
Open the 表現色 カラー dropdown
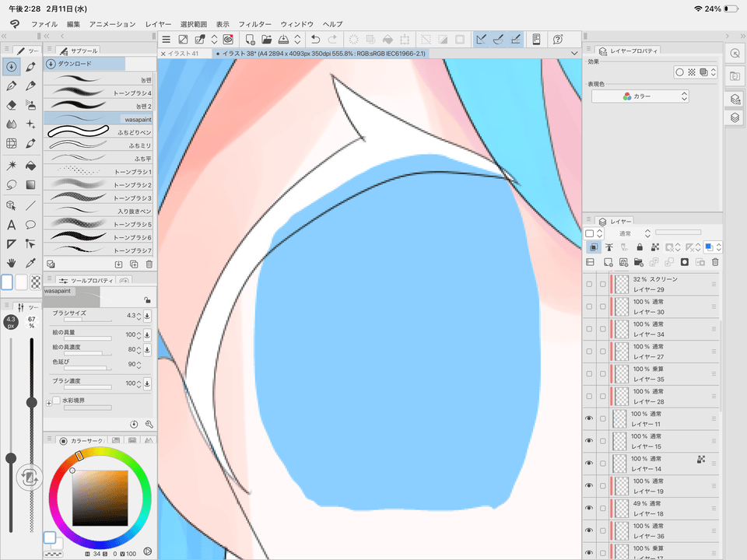(x=640, y=96)
